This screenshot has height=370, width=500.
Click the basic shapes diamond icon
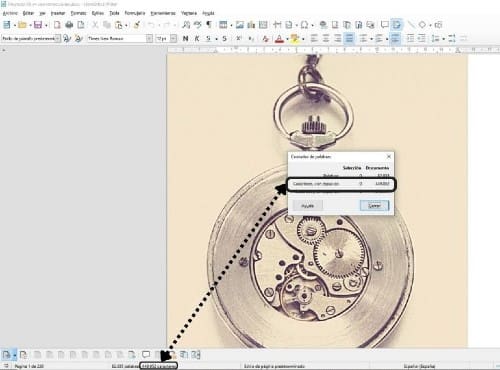click(422, 25)
